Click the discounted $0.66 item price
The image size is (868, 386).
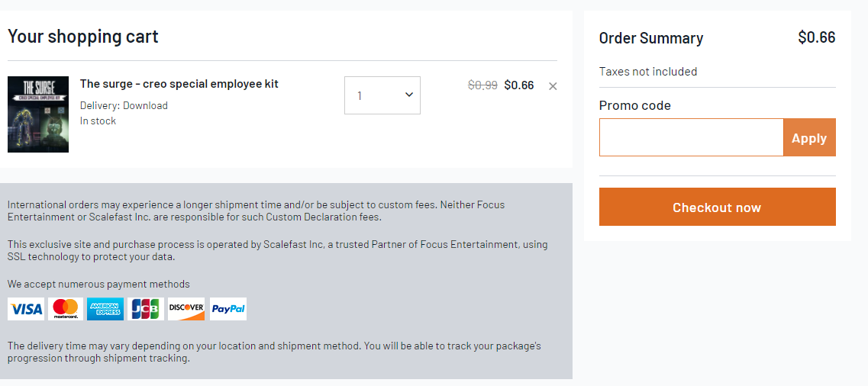(x=518, y=85)
